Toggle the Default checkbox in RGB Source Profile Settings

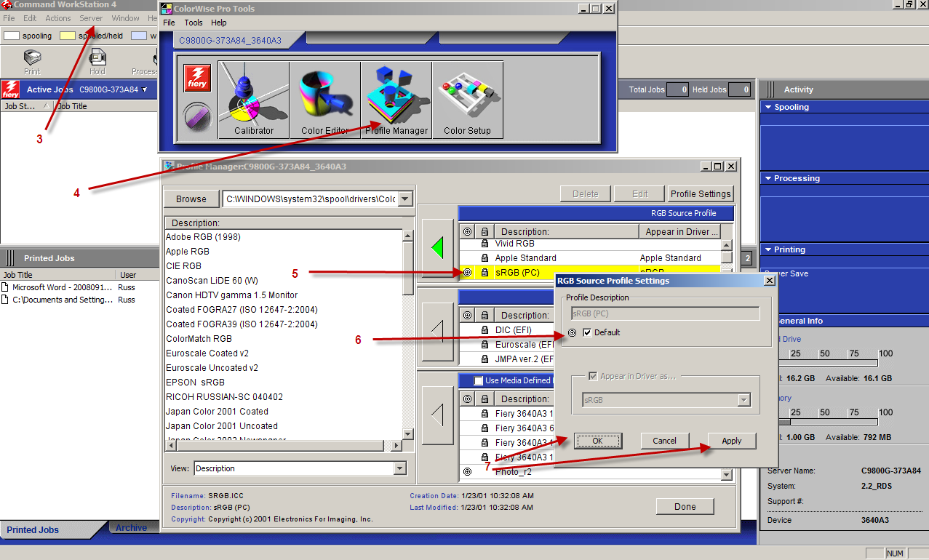pyautogui.click(x=587, y=332)
